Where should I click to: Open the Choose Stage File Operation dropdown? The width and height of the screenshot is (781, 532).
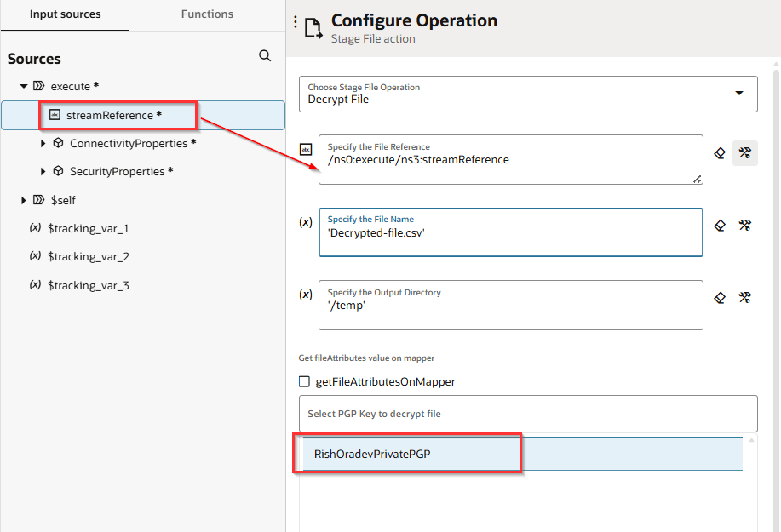tap(738, 94)
